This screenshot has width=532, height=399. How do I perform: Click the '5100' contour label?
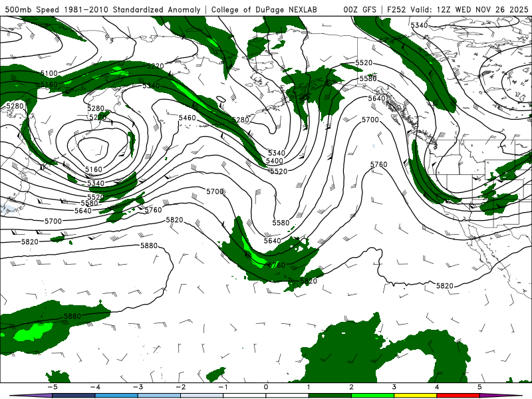tap(49, 73)
